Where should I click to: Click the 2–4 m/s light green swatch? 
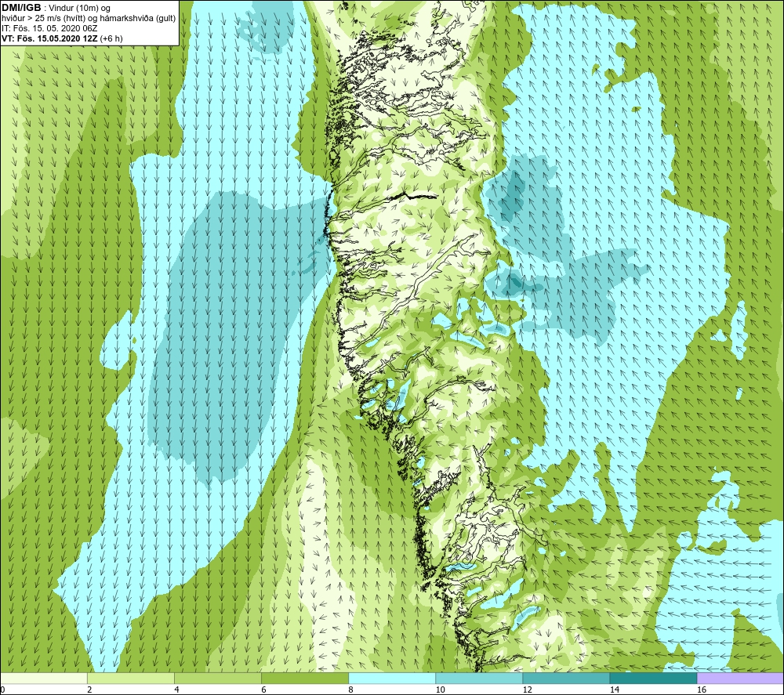click(x=131, y=678)
